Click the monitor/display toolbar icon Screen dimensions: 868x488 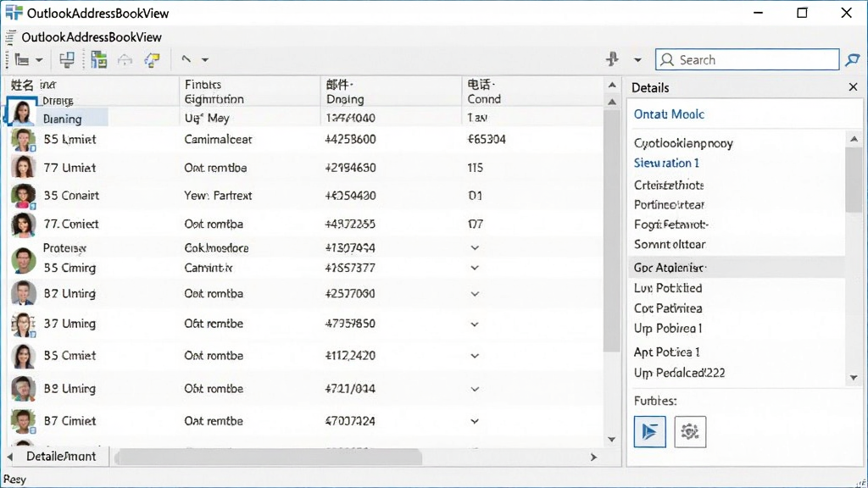[67, 59]
